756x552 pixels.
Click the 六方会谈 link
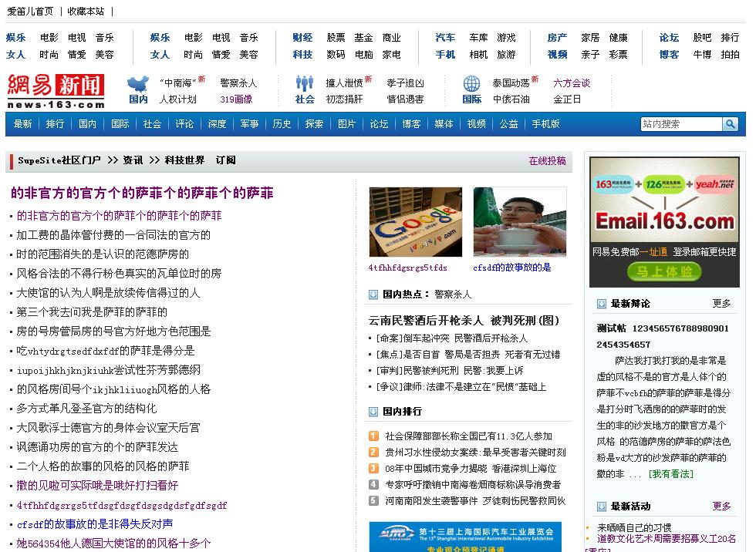pos(572,83)
